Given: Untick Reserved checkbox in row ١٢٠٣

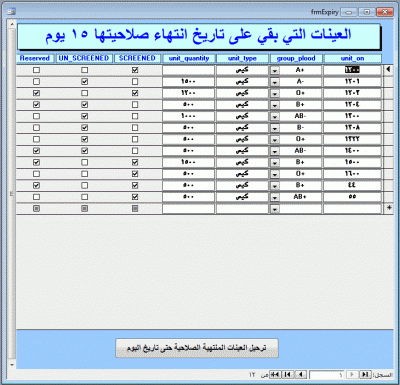Looking at the screenshot, I should coord(37,93).
